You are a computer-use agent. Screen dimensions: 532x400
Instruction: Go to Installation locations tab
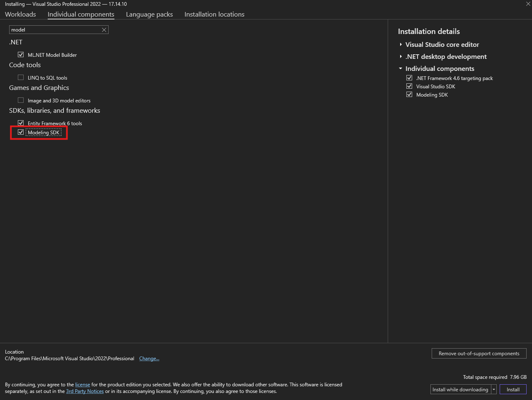coord(214,14)
